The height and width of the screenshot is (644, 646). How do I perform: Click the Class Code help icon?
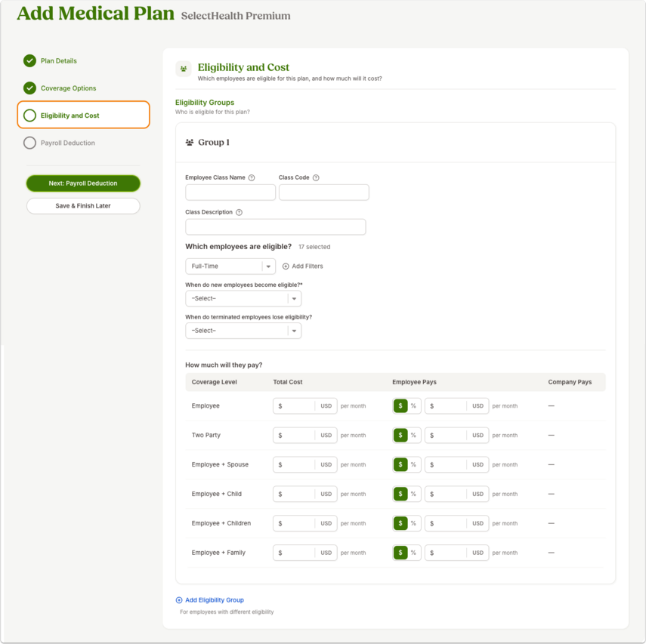[316, 178]
